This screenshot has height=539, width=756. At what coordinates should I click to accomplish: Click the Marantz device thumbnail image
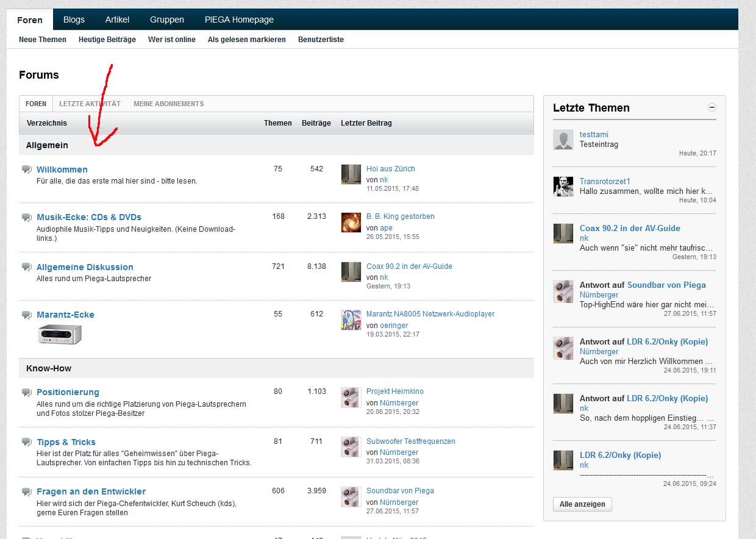(x=60, y=334)
